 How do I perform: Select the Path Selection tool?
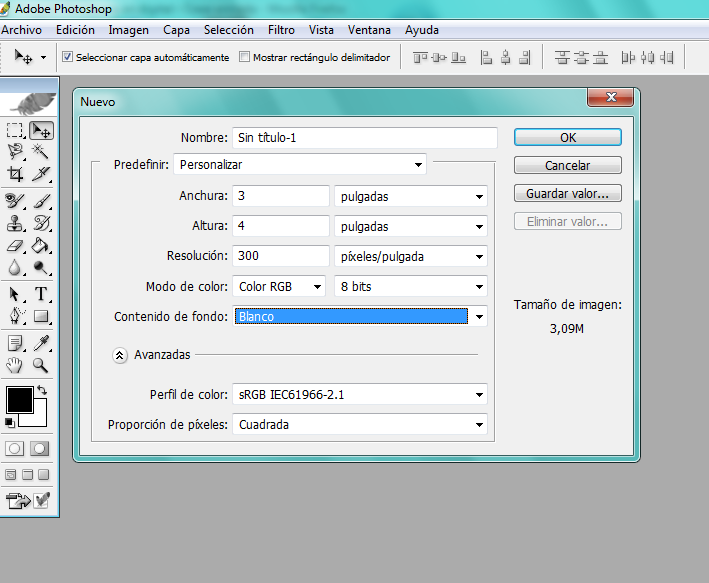(15, 294)
